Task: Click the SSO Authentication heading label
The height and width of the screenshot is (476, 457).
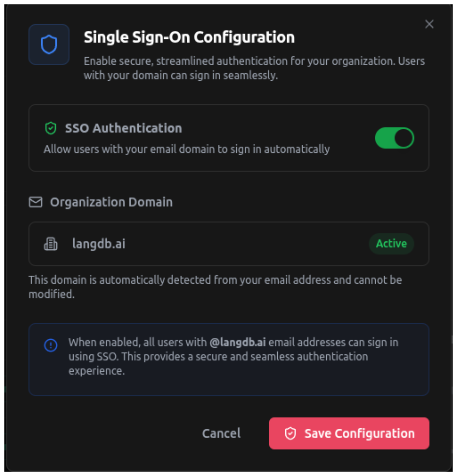Action: tap(124, 128)
